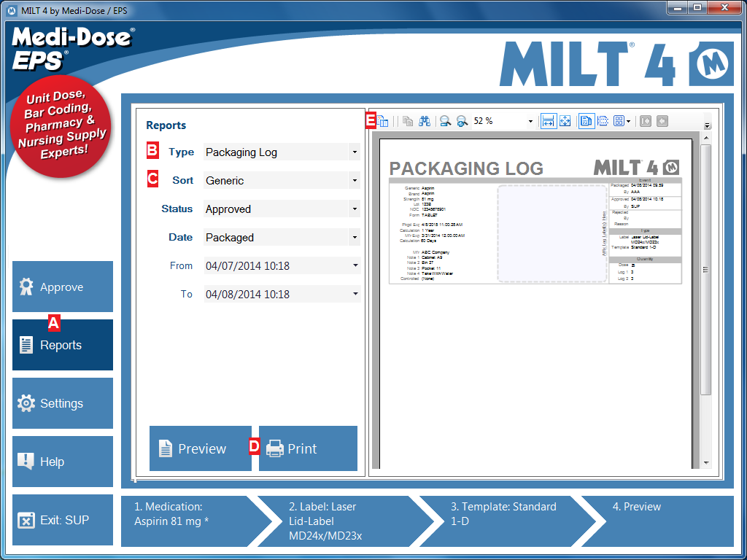The width and height of the screenshot is (747, 560).
Task: Click preview scrollbar up arrow
Action: coord(706,139)
